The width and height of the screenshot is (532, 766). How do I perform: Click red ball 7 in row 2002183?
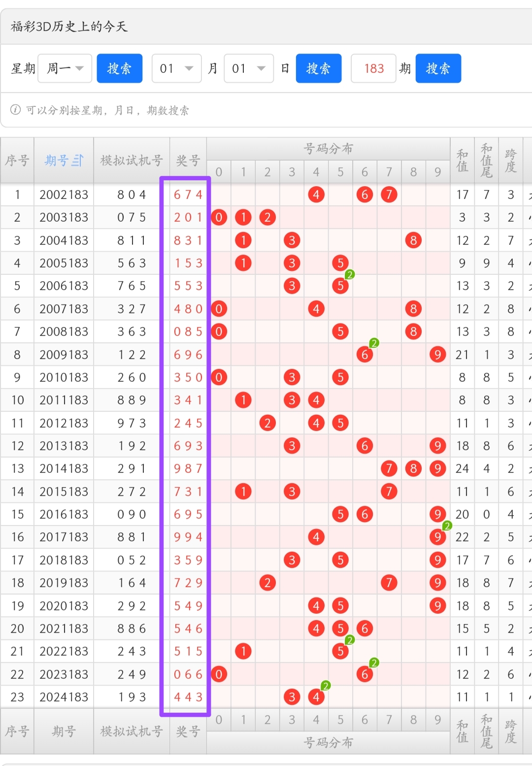point(389,195)
